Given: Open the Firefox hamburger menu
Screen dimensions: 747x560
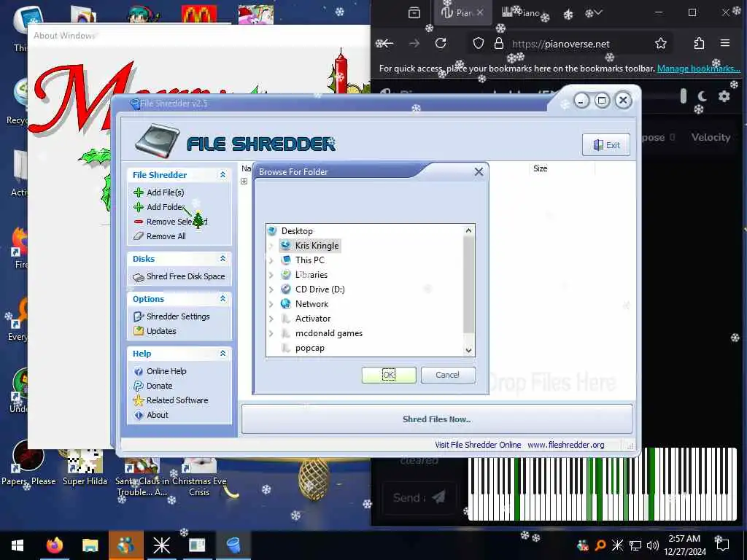Looking at the screenshot, I should pos(725,43).
